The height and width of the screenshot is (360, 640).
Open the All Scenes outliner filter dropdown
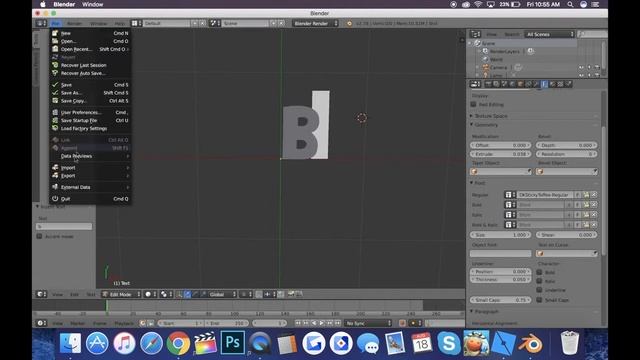tap(550, 34)
